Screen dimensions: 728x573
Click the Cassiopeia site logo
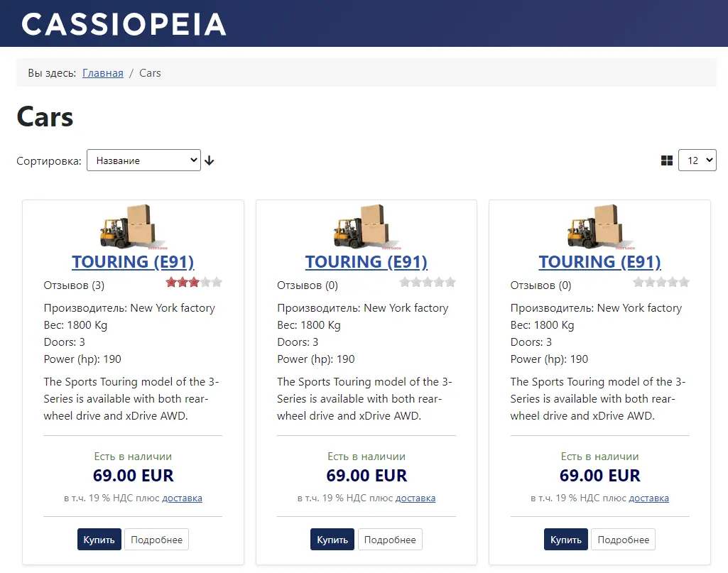click(x=124, y=23)
